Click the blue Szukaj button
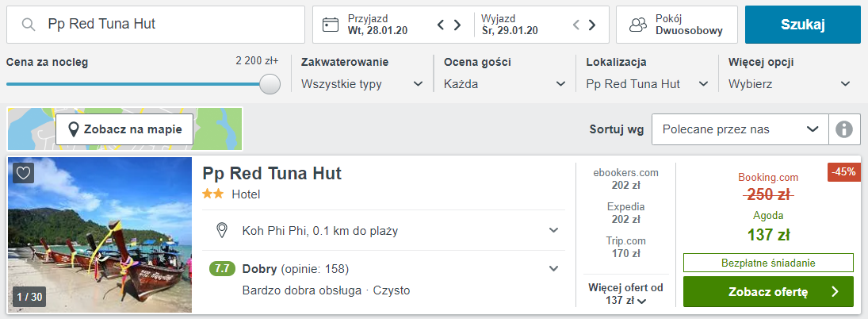 tap(803, 25)
